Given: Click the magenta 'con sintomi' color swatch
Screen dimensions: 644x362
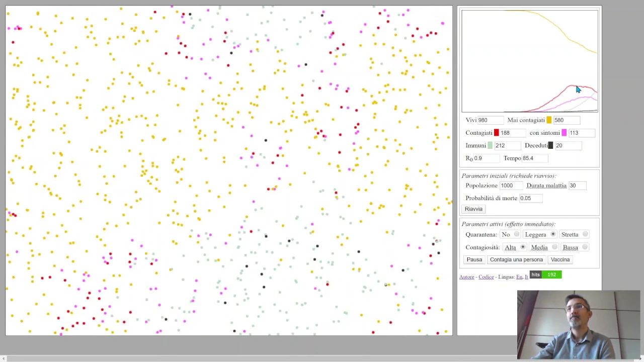Looking at the screenshot, I should (x=564, y=133).
